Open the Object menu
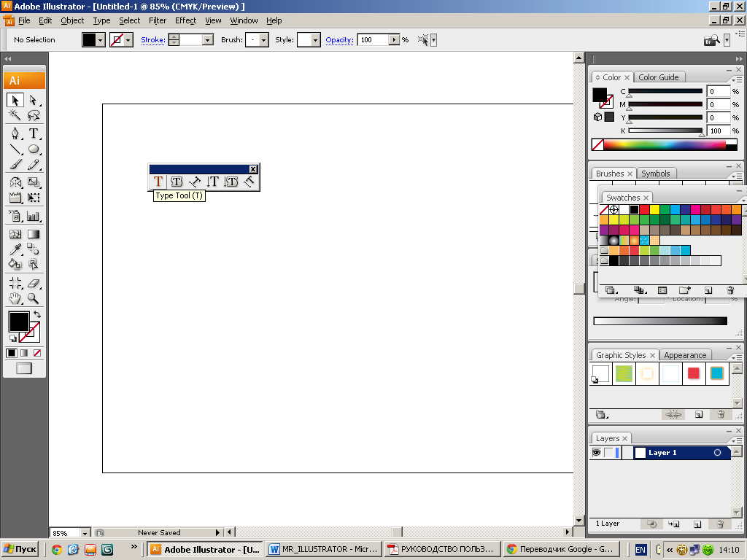 [x=72, y=20]
